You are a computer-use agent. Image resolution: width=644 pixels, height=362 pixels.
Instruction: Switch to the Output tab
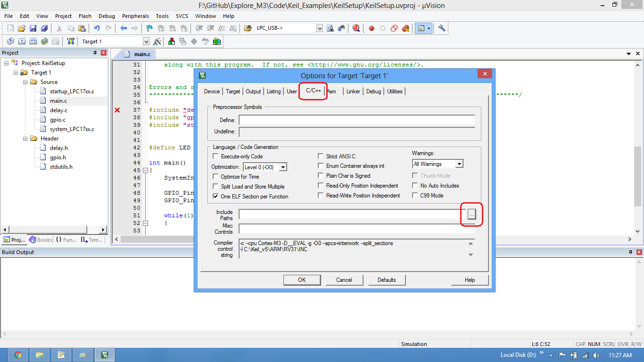point(253,91)
